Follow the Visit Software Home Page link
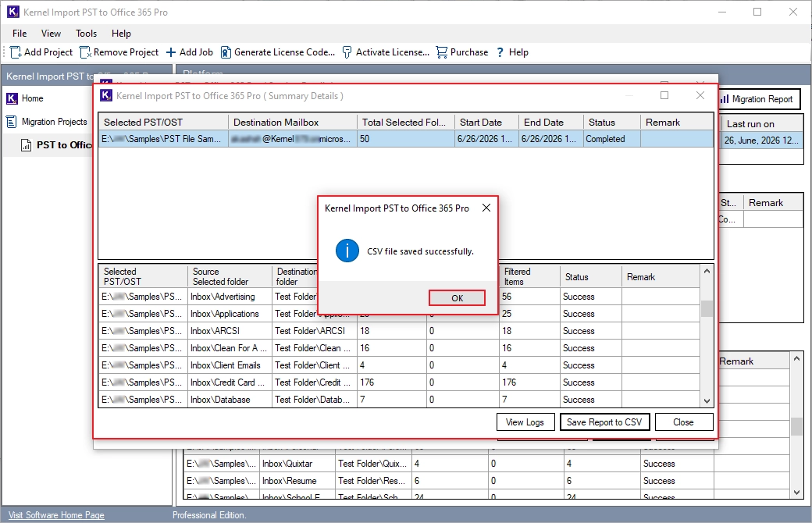 tap(56, 515)
